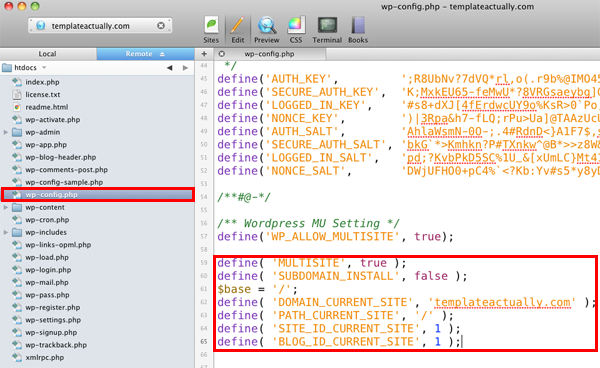The width and height of the screenshot is (600, 368).
Task: Select wp-cron.php file
Action: [x=47, y=220]
